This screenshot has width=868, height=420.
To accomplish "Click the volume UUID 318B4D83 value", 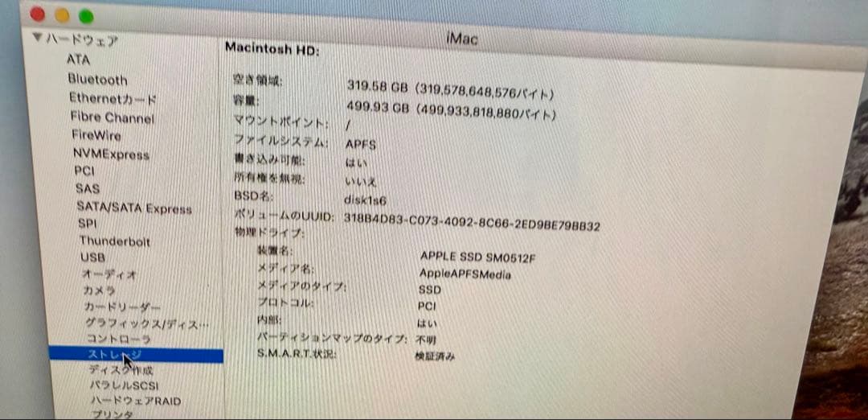I will (x=472, y=221).
